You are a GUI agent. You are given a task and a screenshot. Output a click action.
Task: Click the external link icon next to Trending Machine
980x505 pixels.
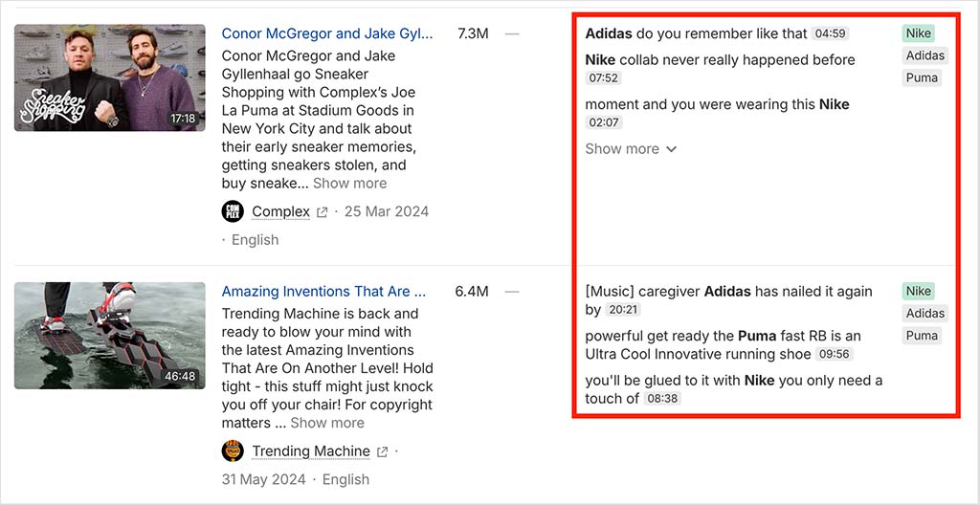(x=382, y=451)
